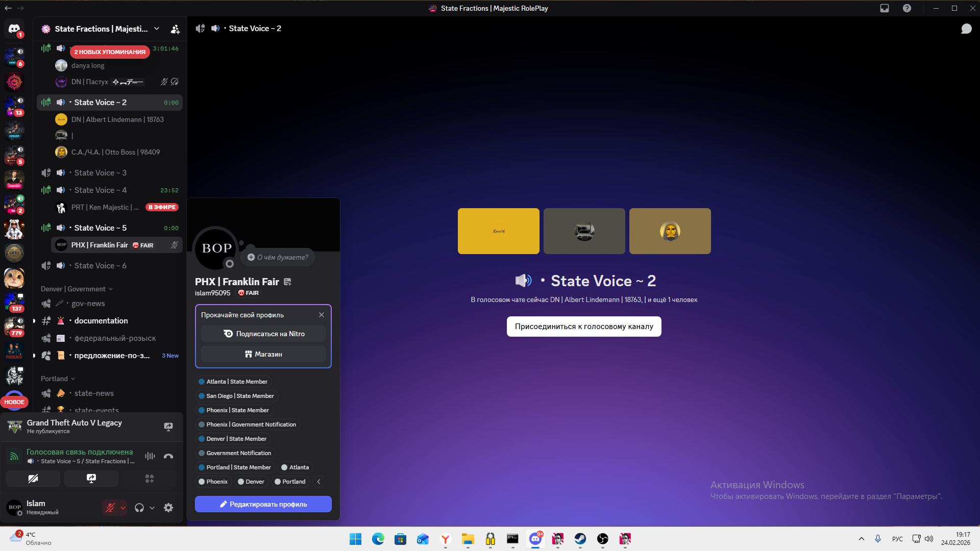The width and height of the screenshot is (980, 551).
Task: Open the Inbox icon in title bar
Action: click(885, 8)
